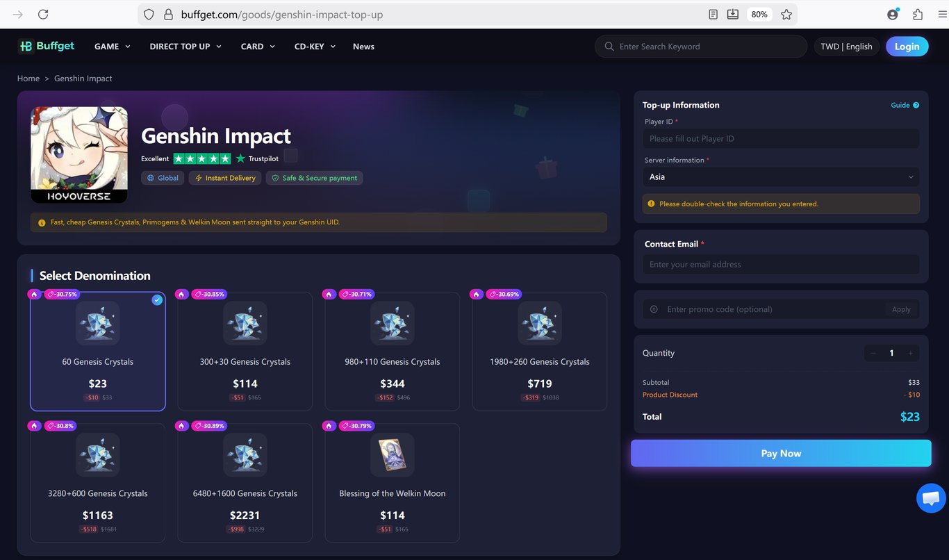Select the 980+110 Genesis Crystals denomination
Image resolution: width=949 pixels, height=560 pixels.
tap(393, 352)
